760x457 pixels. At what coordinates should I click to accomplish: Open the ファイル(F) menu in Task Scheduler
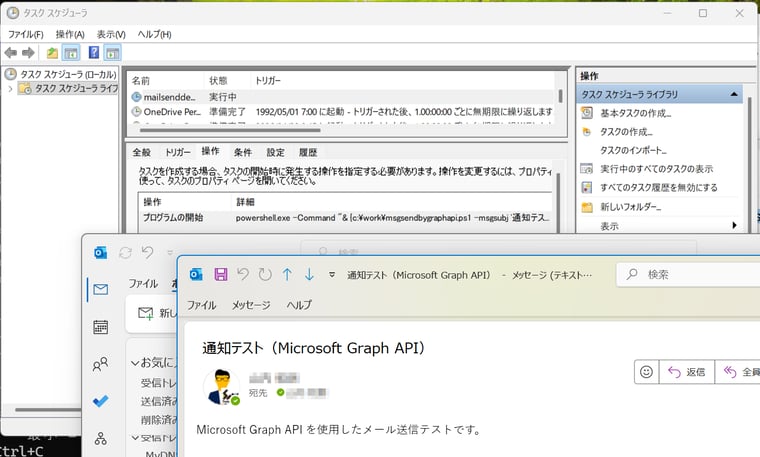point(26,34)
